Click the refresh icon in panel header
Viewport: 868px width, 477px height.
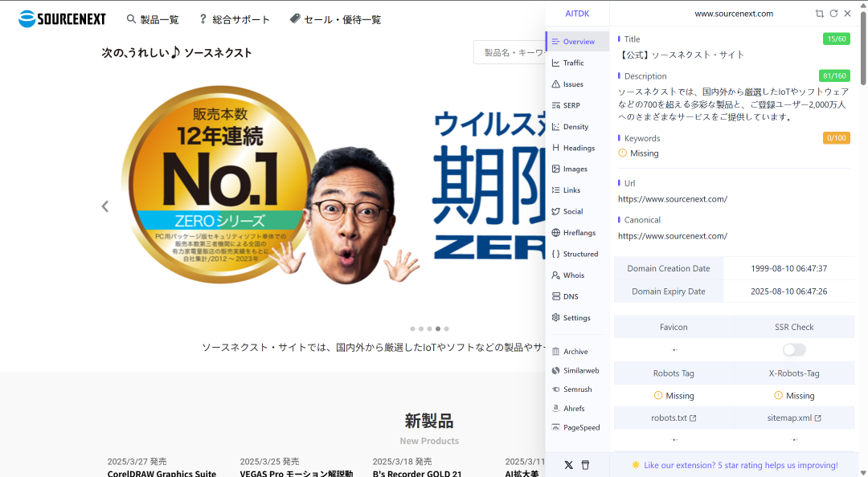point(833,14)
